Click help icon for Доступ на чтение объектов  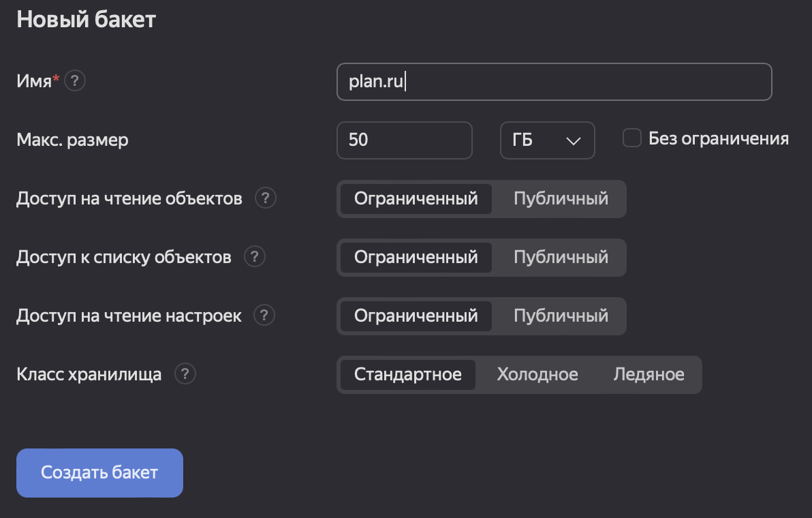(x=266, y=198)
